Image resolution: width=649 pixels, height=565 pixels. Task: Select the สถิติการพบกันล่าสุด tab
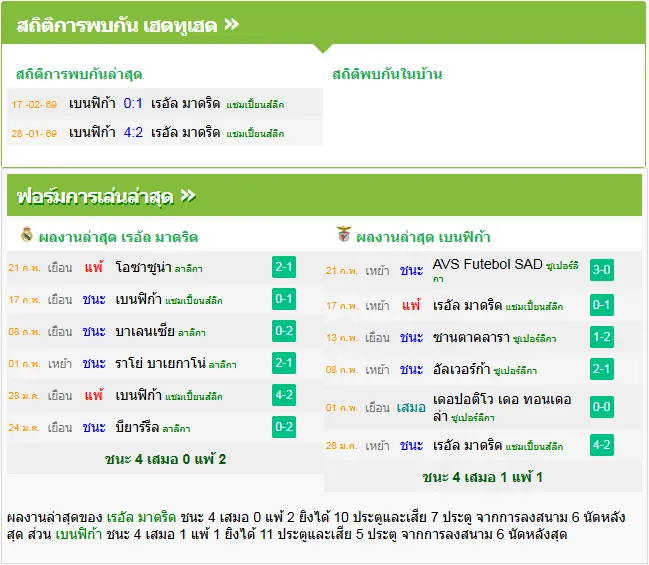tap(79, 75)
